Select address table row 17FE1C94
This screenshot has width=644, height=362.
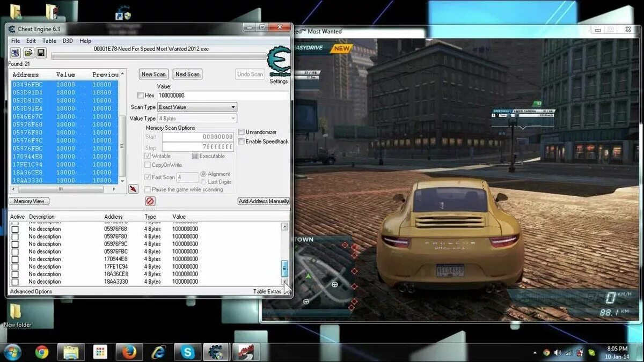click(145, 267)
